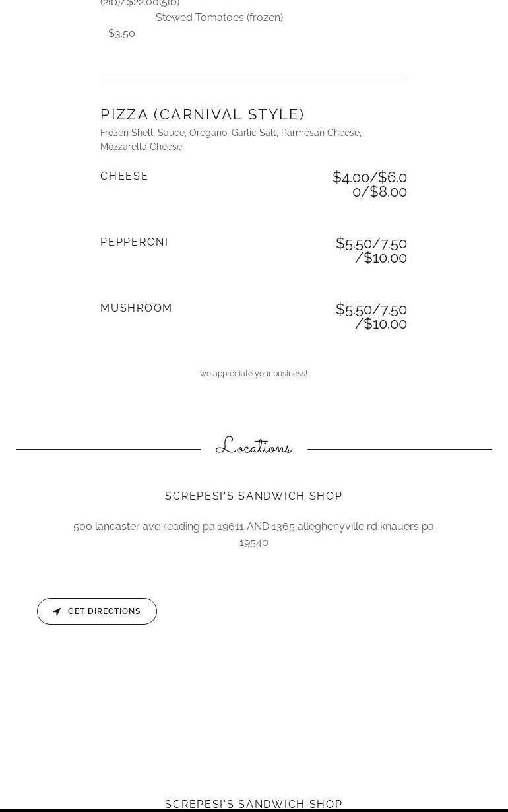508x812 pixels.
Task: Click Screpesi's Sandwich Shop heading above the address
Action: point(253,496)
